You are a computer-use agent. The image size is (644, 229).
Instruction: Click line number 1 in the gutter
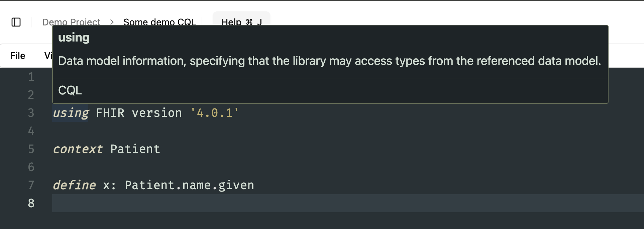(x=31, y=77)
